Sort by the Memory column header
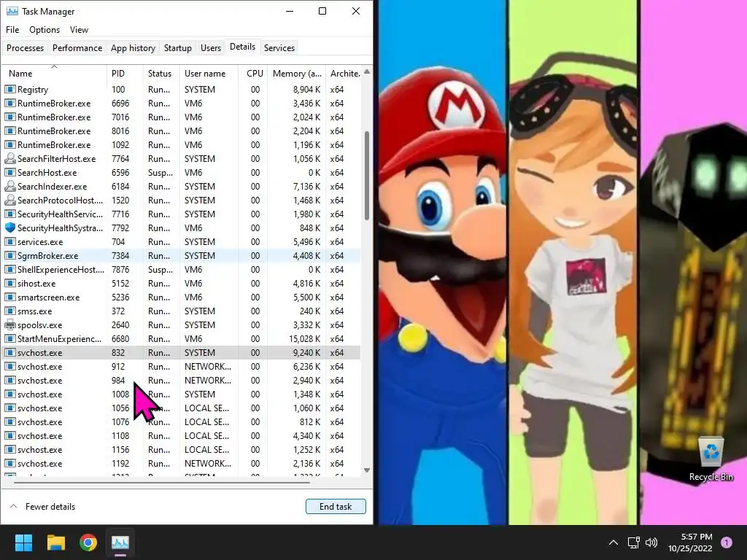The width and height of the screenshot is (747, 560). pyautogui.click(x=296, y=74)
